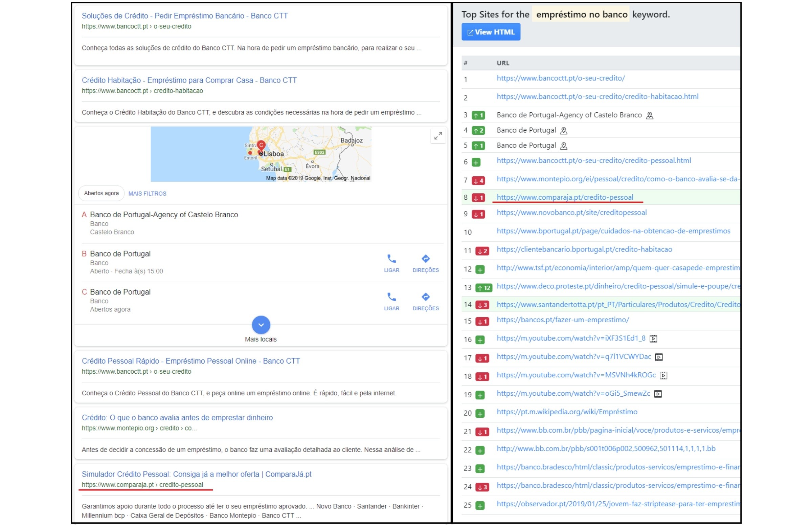Click the red down 2 badge on rank 11
This screenshot has width=812, height=526.
click(482, 251)
